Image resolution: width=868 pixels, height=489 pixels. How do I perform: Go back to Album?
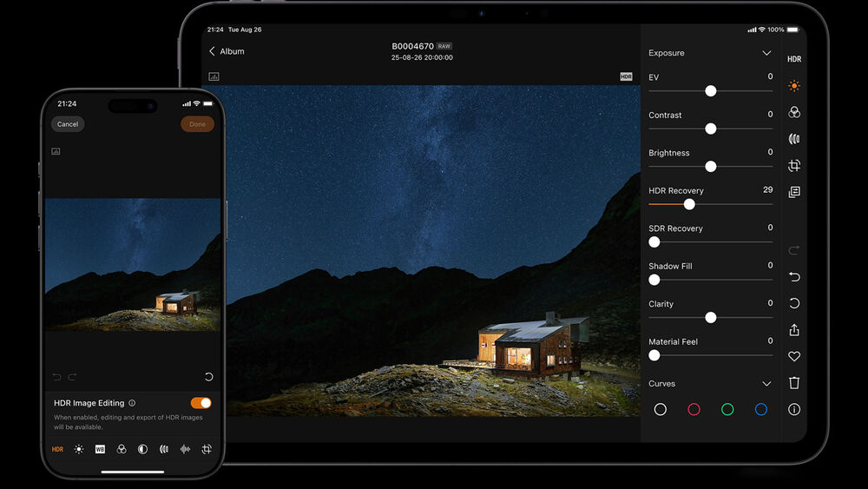227,51
